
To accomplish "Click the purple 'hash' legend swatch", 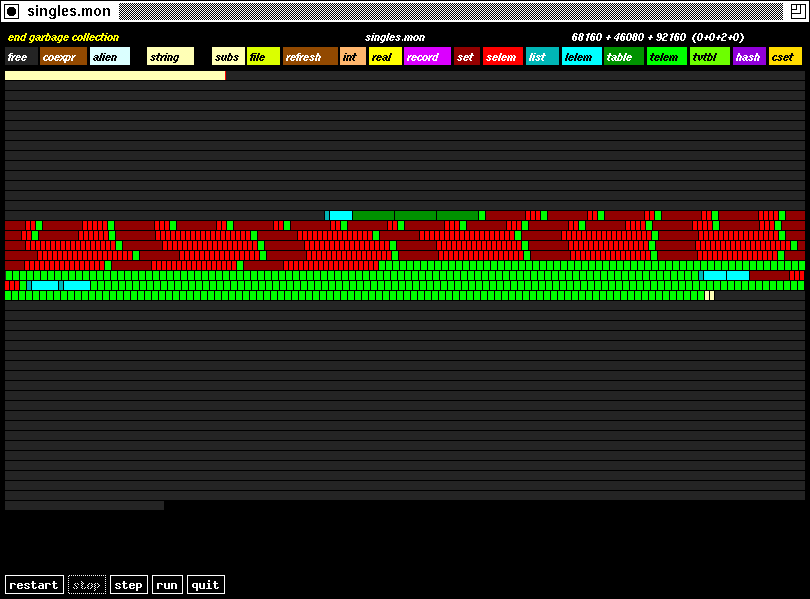I will pos(749,57).
